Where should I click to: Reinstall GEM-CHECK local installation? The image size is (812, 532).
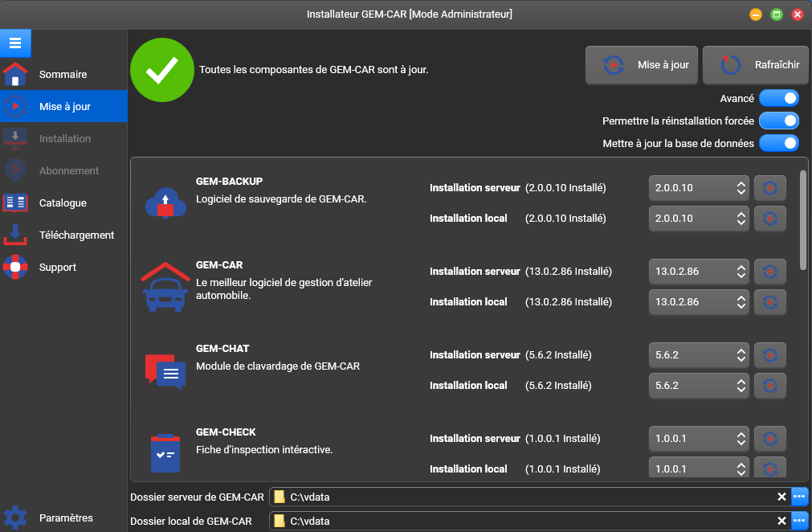(x=770, y=467)
